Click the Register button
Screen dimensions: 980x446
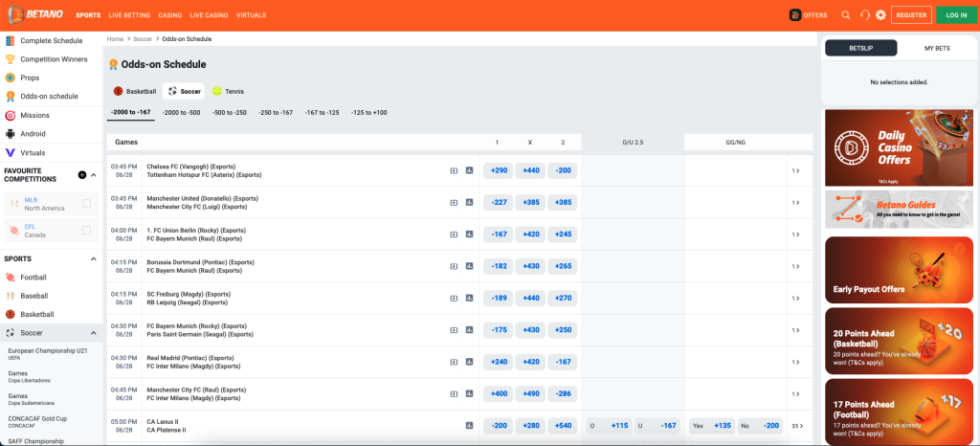[x=911, y=15]
